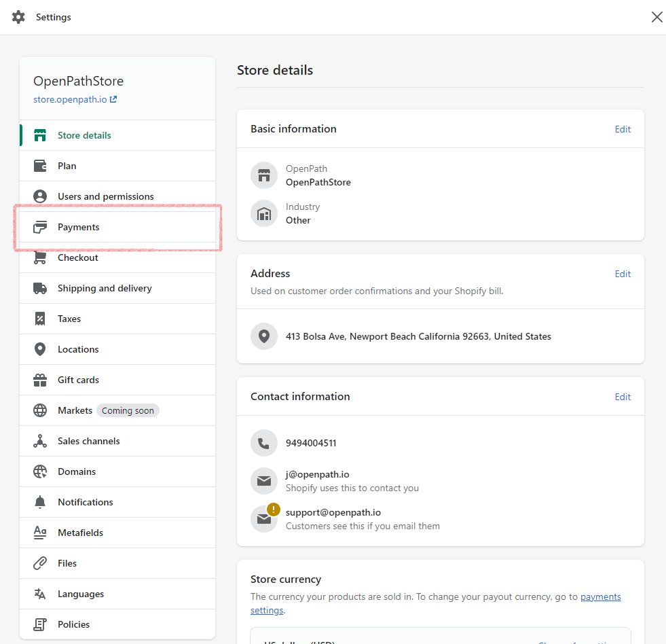Click the Notifications bell icon
The image size is (666, 644).
coord(40,503)
